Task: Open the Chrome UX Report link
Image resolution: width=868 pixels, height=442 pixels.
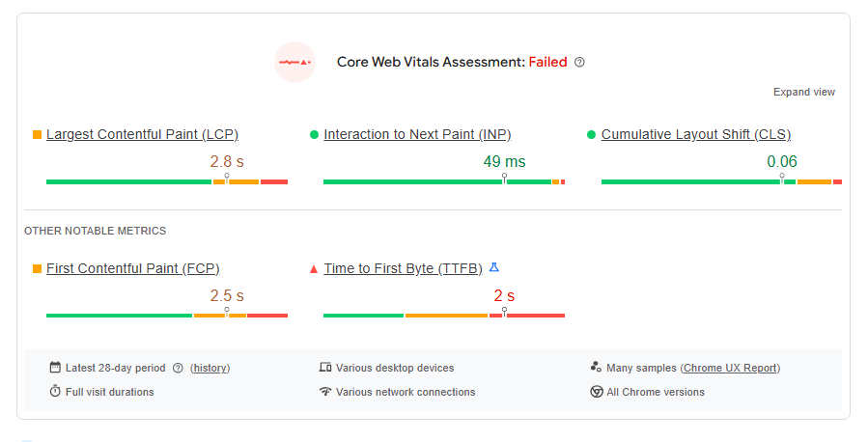Action: pos(731,368)
